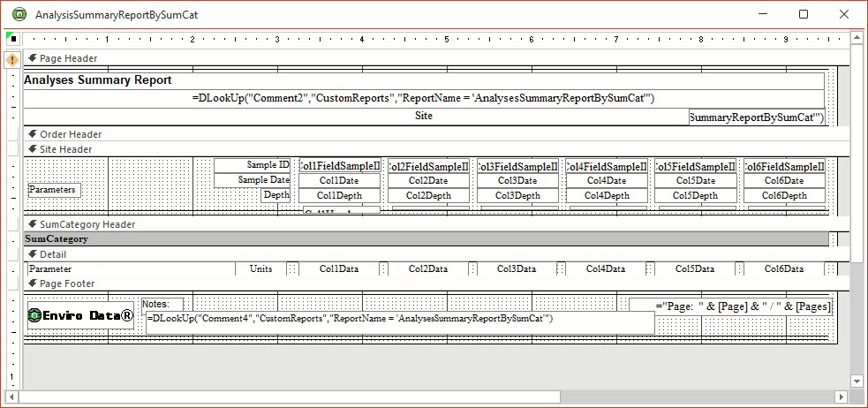Select the Col2Data field

pos(428,269)
